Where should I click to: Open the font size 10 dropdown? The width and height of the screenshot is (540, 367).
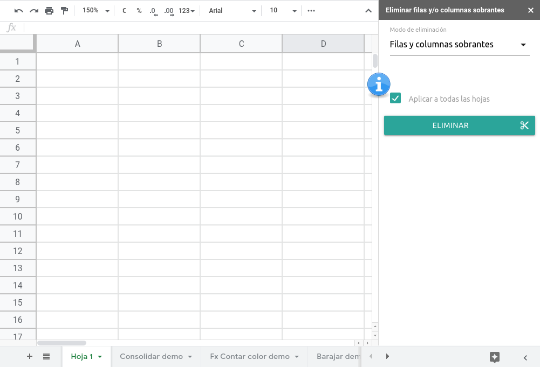[283, 11]
